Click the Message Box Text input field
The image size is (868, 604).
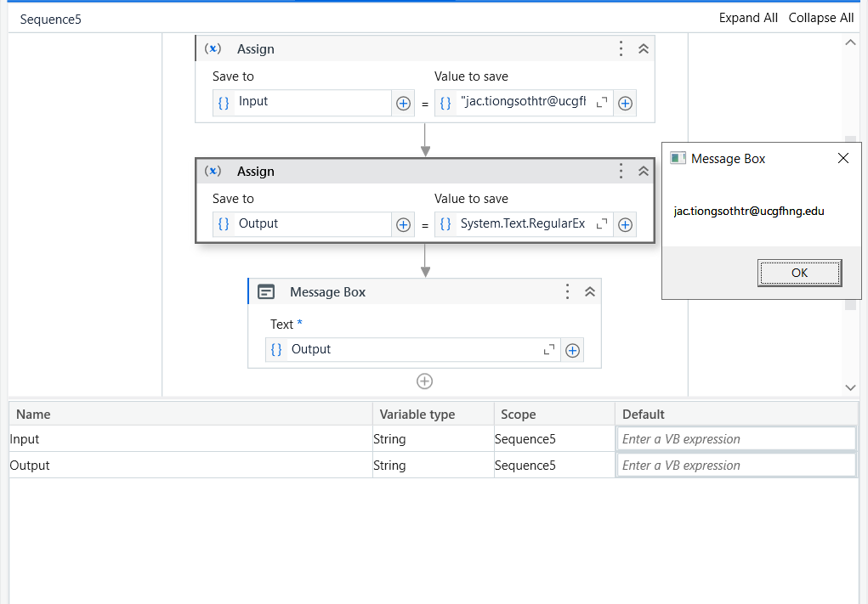pyautogui.click(x=412, y=350)
